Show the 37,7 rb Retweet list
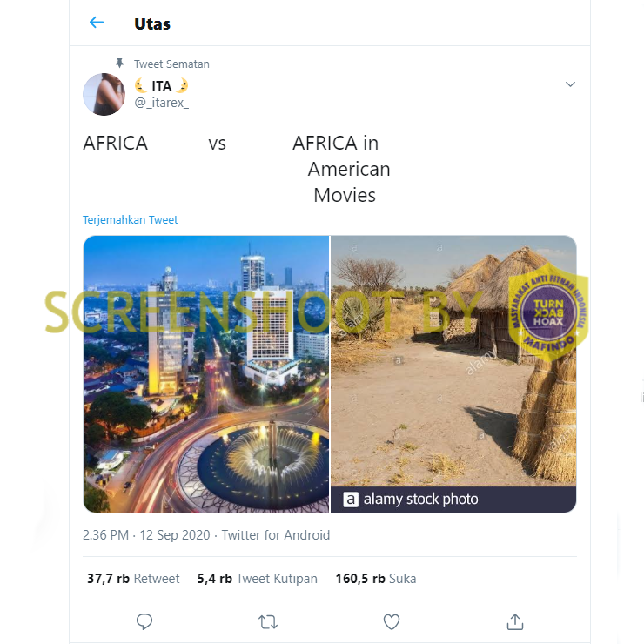Screen dimensions: 644x644 133,579
